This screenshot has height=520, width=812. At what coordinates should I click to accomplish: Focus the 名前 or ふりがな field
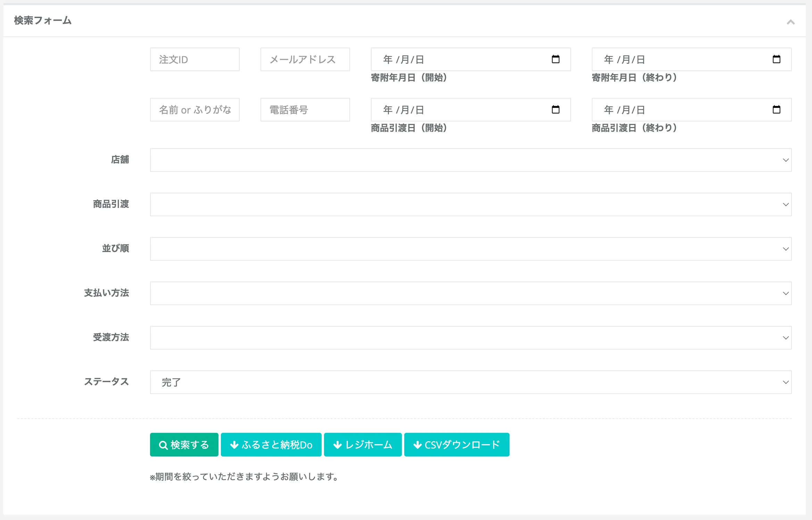[194, 110]
